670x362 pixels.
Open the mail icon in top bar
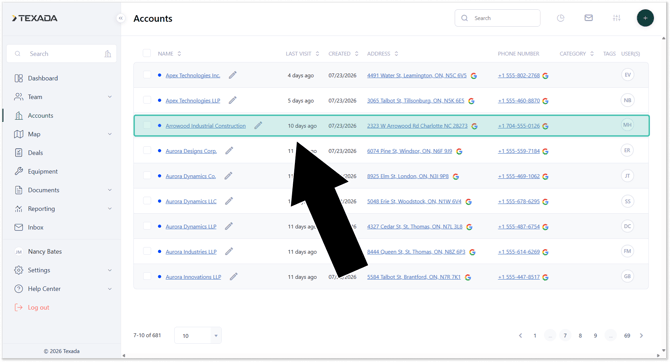pos(588,18)
